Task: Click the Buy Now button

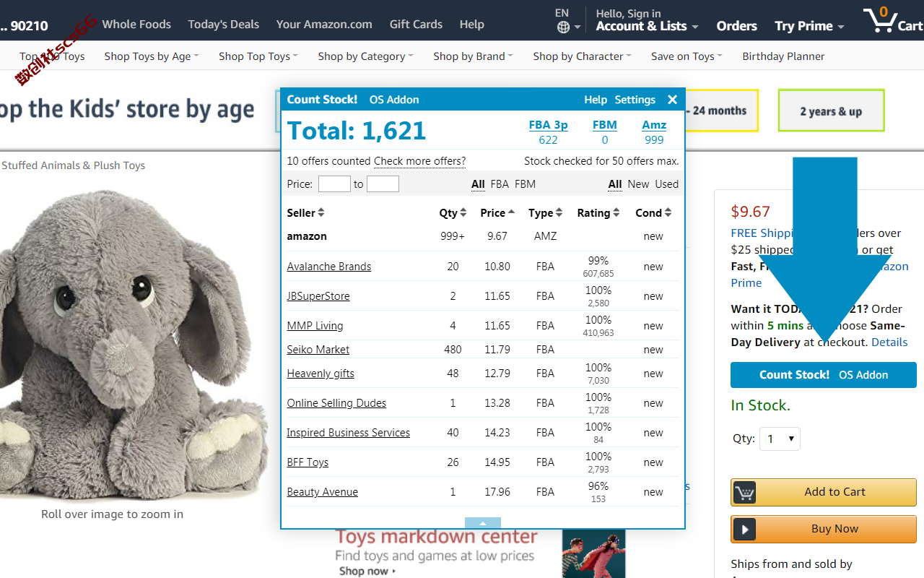Action: point(824,529)
